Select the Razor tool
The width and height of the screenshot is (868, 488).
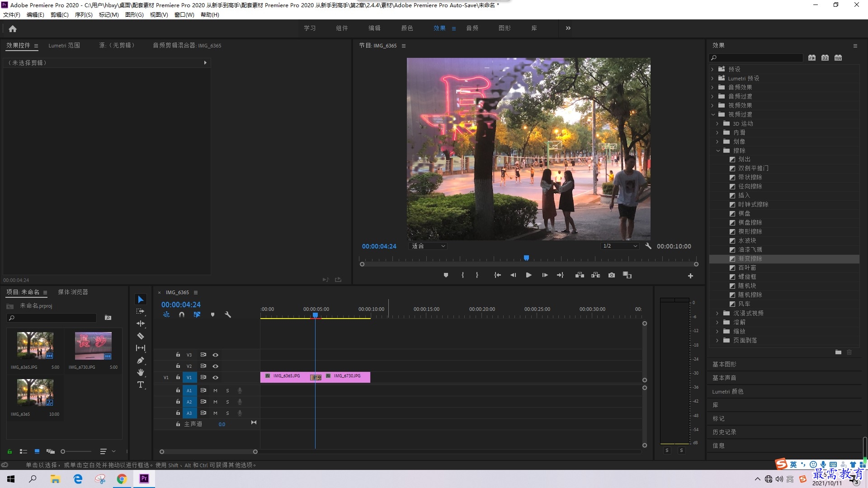point(141,336)
